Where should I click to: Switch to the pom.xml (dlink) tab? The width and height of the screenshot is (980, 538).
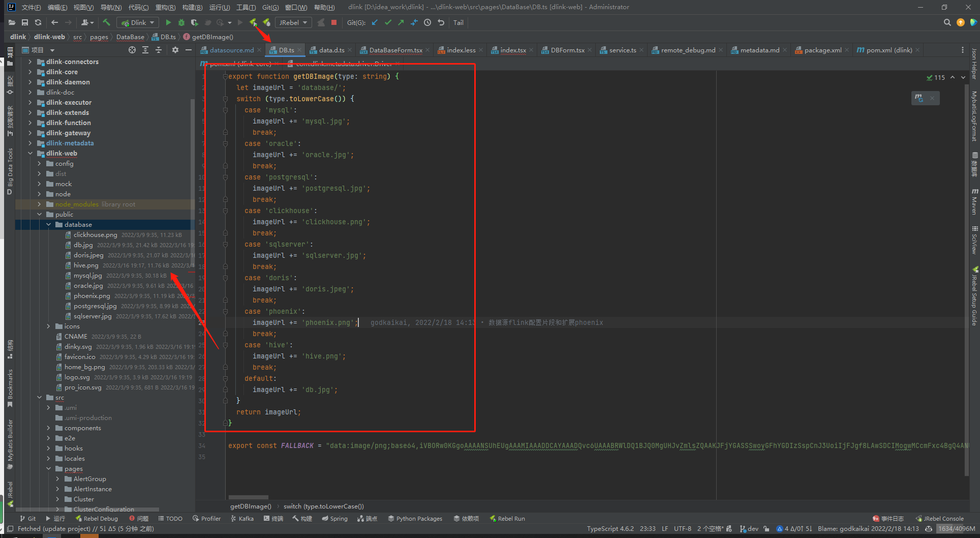pos(888,50)
